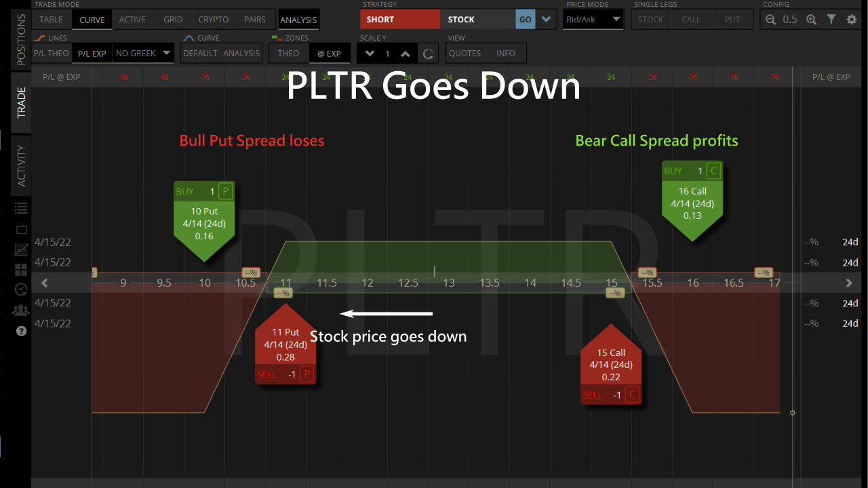868x488 pixels.
Task: Click the SHORT strategy direction button
Action: point(400,20)
